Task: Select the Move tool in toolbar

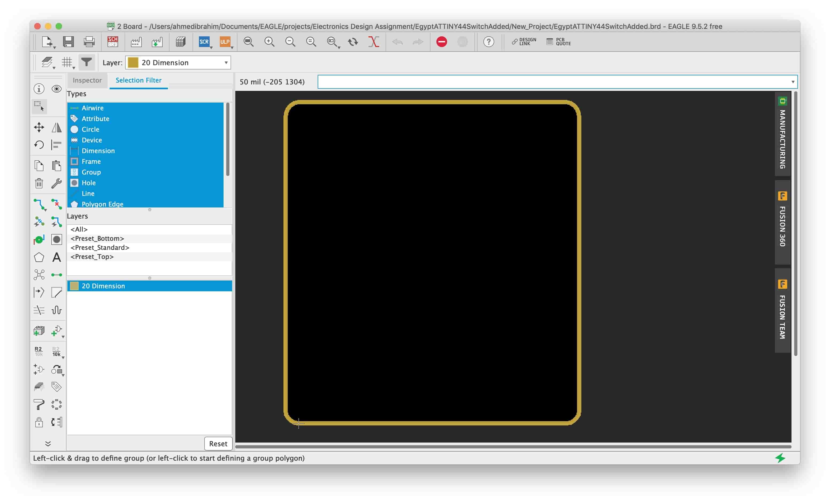Action: [x=39, y=126]
